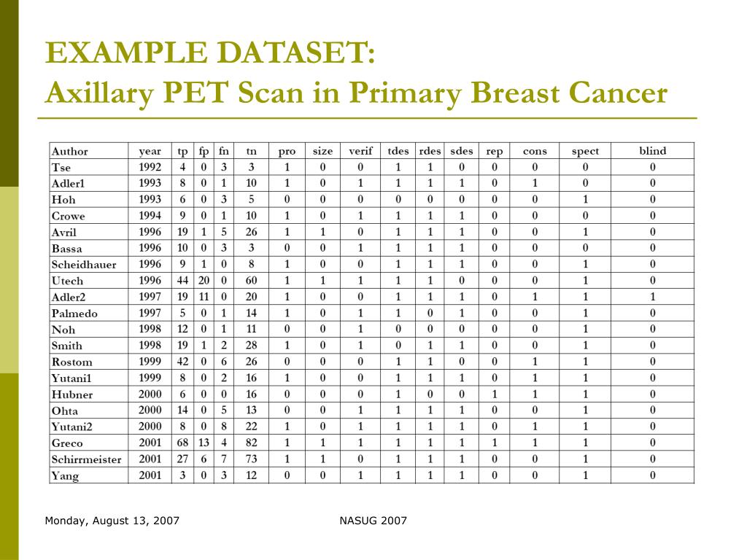Screen dimensions: 747x560
Task: Select the Axillary PET Scan subtitle text
Action: pyautogui.click(x=356, y=93)
